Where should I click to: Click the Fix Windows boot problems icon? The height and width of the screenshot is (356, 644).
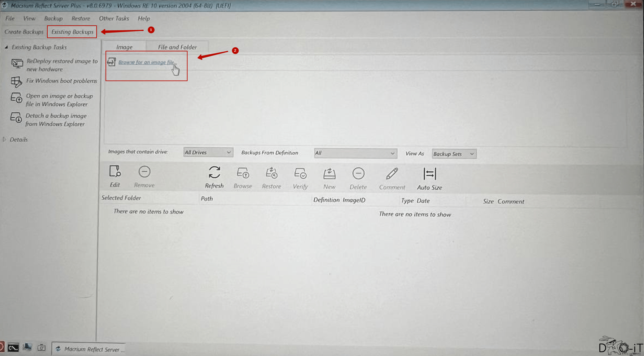16,82
